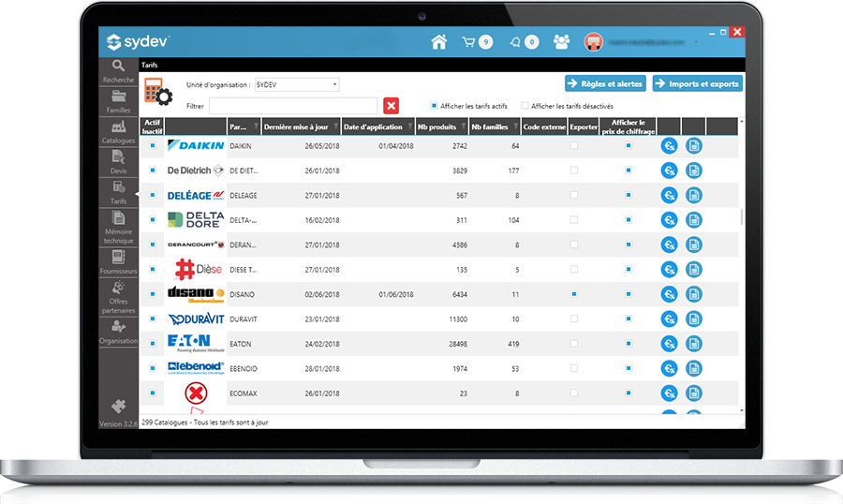This screenshot has height=504, width=843.
Task: Open the home page icon
Action: (438, 41)
